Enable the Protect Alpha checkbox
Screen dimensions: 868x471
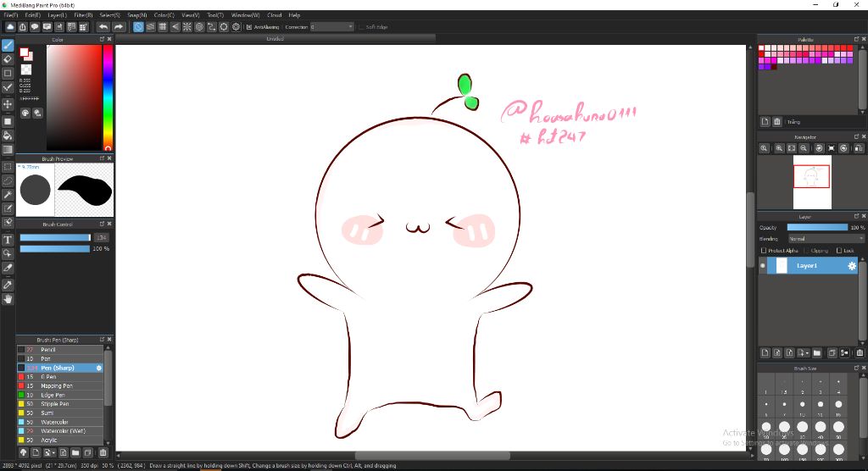click(764, 251)
